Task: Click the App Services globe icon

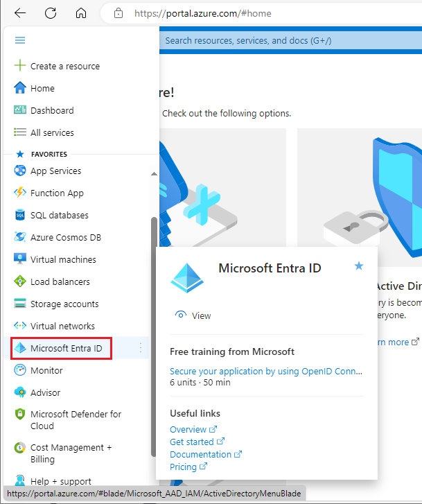Action: [x=20, y=171]
